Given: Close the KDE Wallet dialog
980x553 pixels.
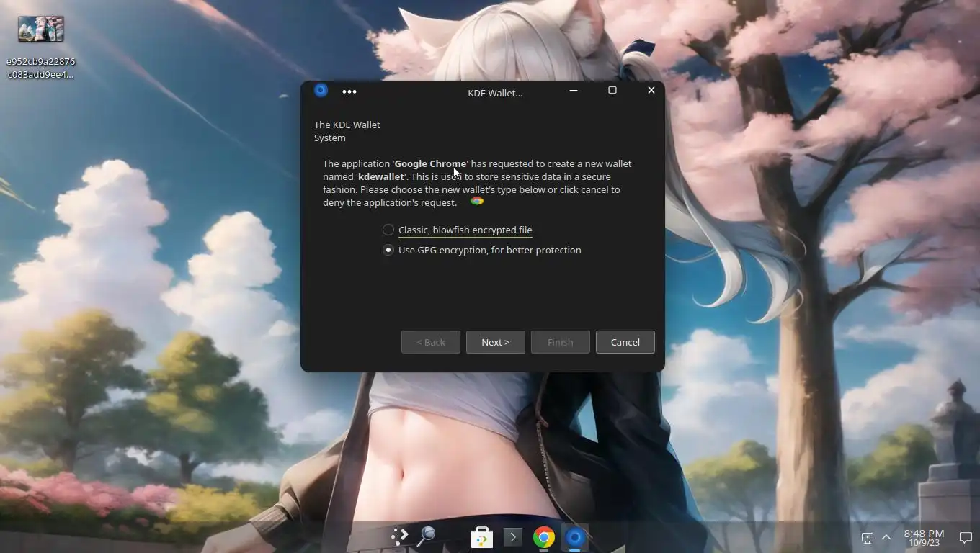Looking at the screenshot, I should (651, 90).
